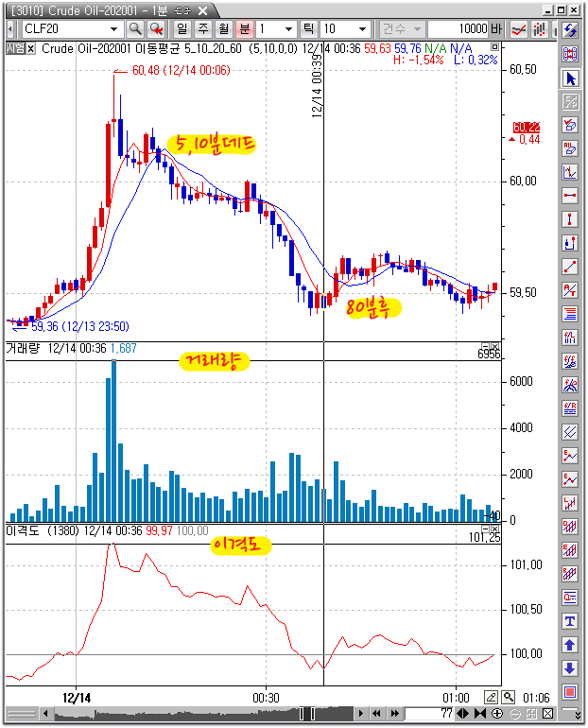This screenshot has width=588, height=728.
Task: Click the 월 (monthly) period tab
Action: pos(223,29)
